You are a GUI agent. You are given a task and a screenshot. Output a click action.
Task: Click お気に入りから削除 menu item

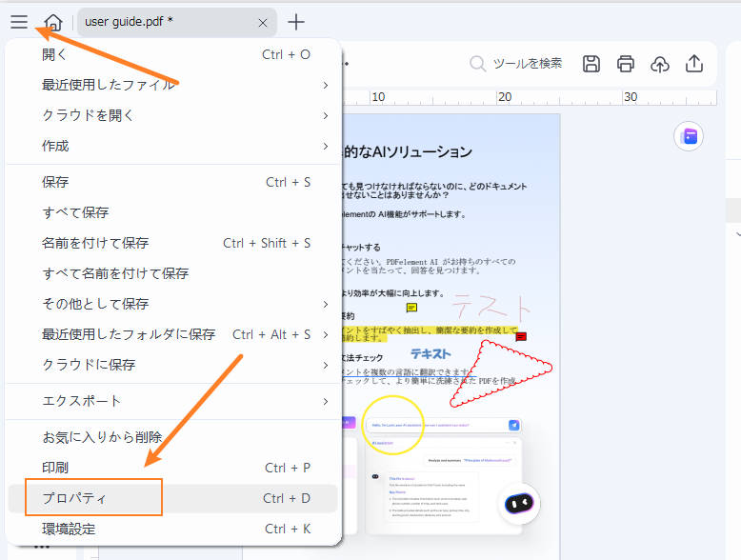point(173,437)
